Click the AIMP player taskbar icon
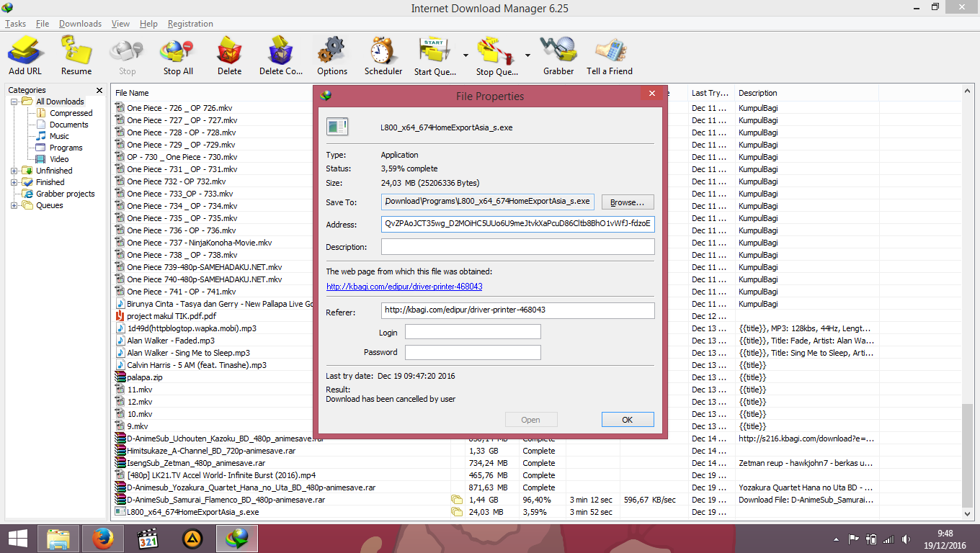The height and width of the screenshot is (553, 980). pyautogui.click(x=192, y=538)
